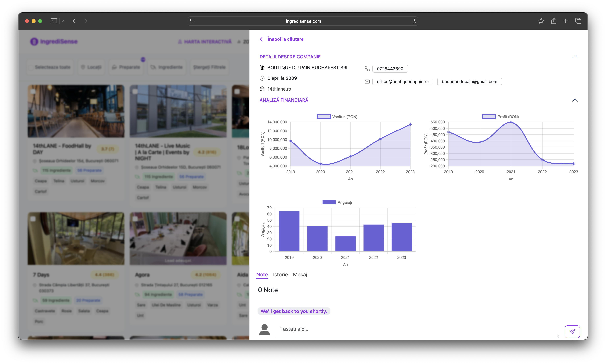Open the 14thlane.ro website link
The image size is (606, 364).
click(x=279, y=89)
